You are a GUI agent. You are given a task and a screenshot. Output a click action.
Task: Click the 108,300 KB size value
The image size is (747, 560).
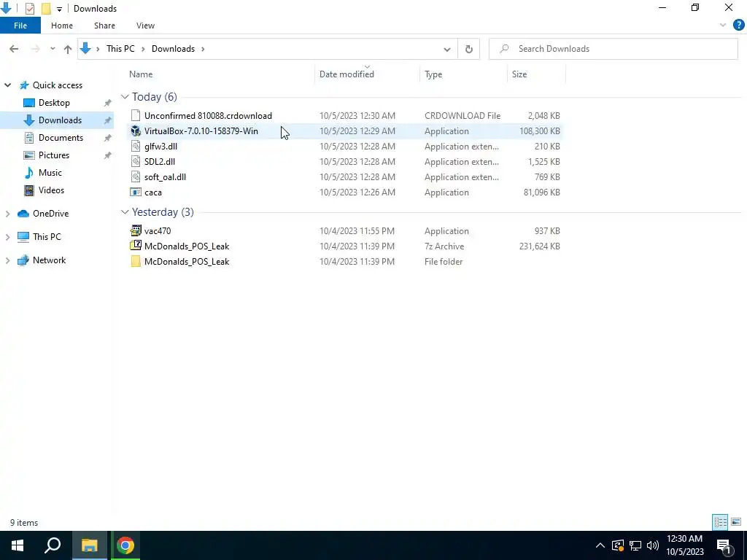point(539,131)
